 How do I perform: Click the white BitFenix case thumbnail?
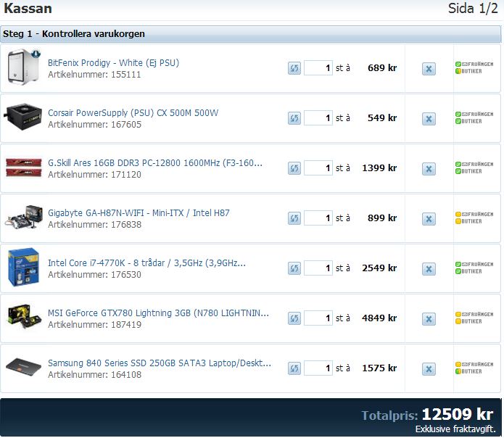click(x=24, y=67)
